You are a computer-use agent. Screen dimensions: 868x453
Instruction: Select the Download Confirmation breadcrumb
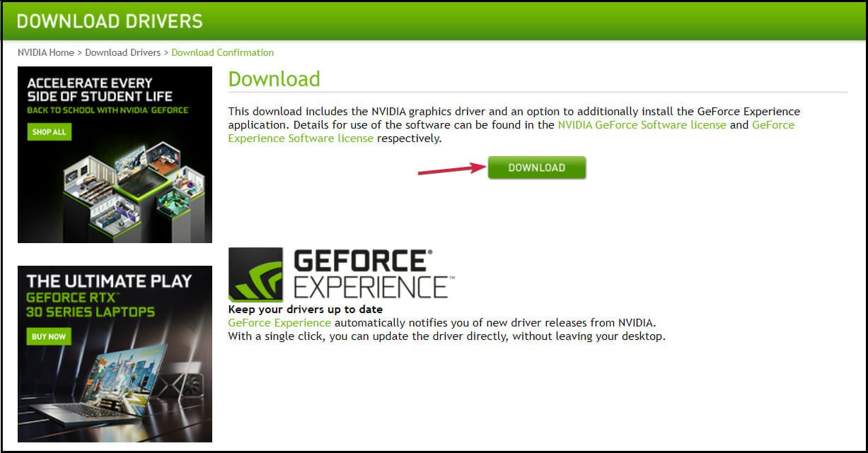pos(223,52)
